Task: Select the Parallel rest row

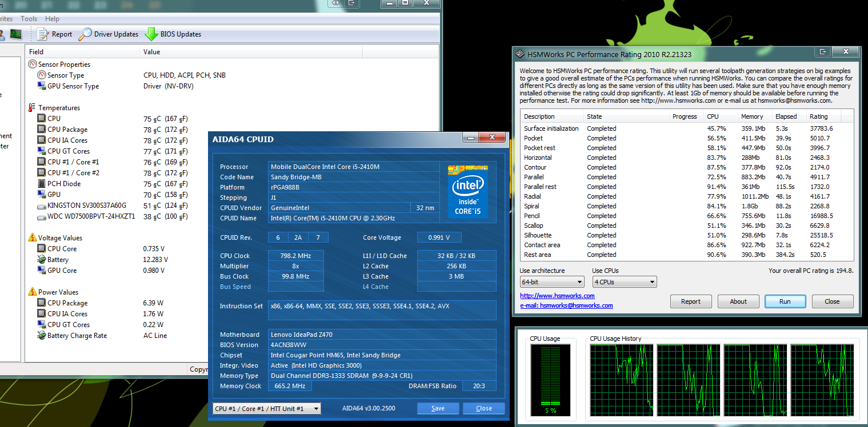Action: 687,187
